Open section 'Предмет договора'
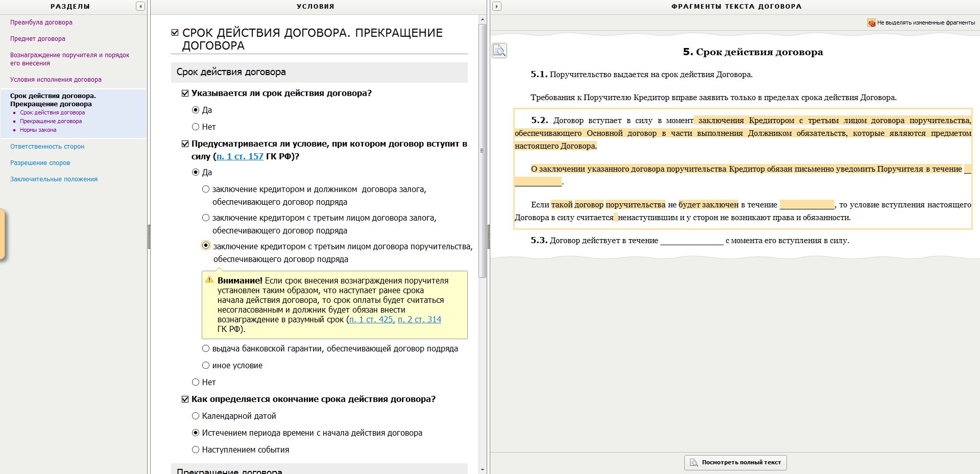 pos(38,39)
